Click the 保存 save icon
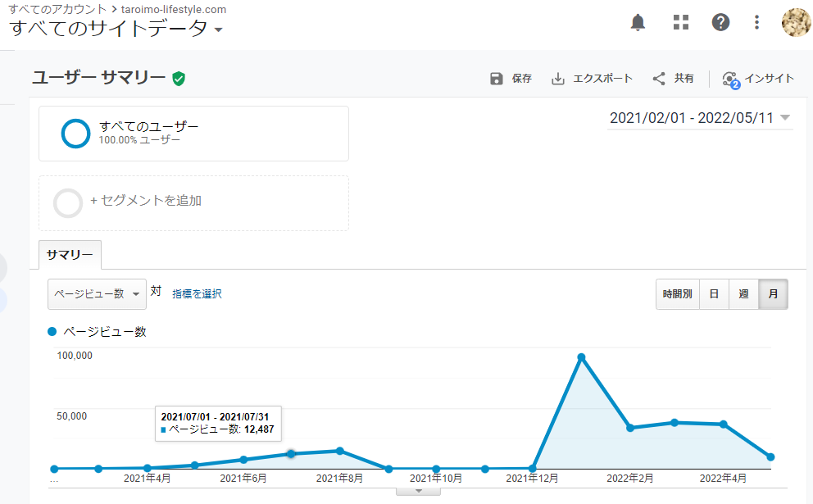 point(496,79)
